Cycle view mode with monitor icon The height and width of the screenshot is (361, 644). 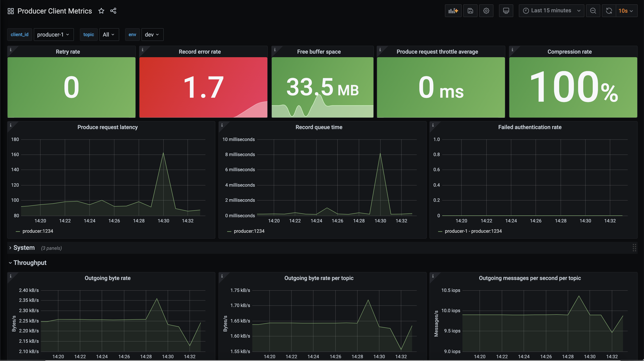(x=506, y=11)
